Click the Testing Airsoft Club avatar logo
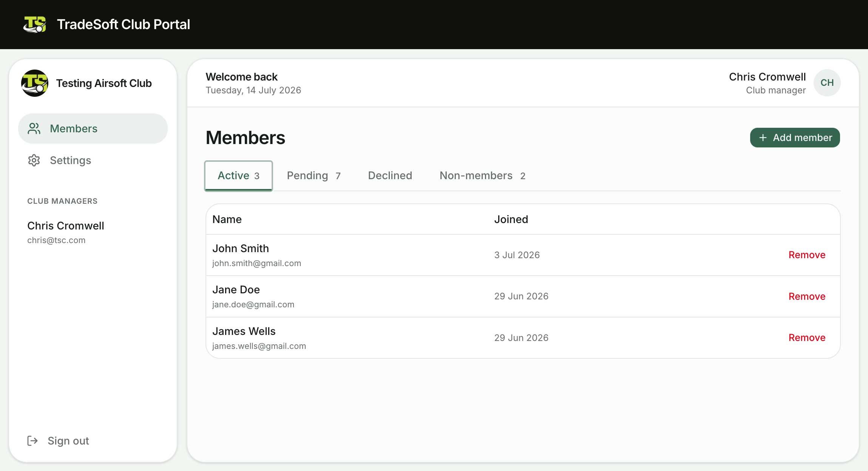 pos(35,83)
